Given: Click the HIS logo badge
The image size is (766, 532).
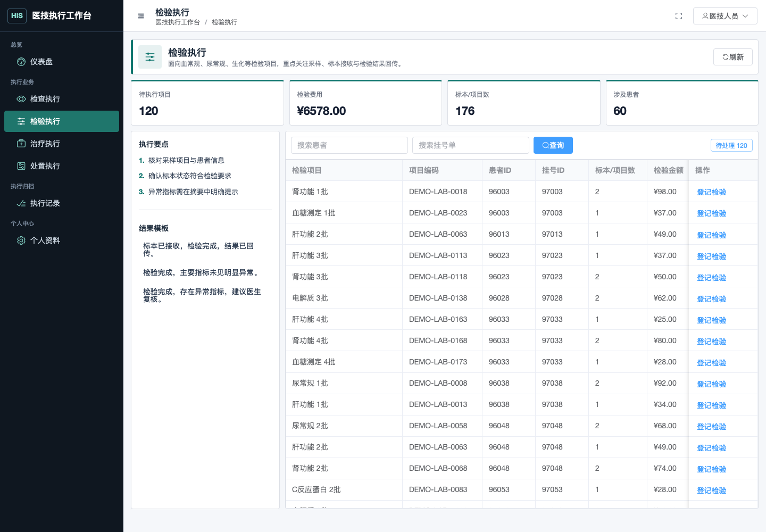Looking at the screenshot, I should point(17,16).
